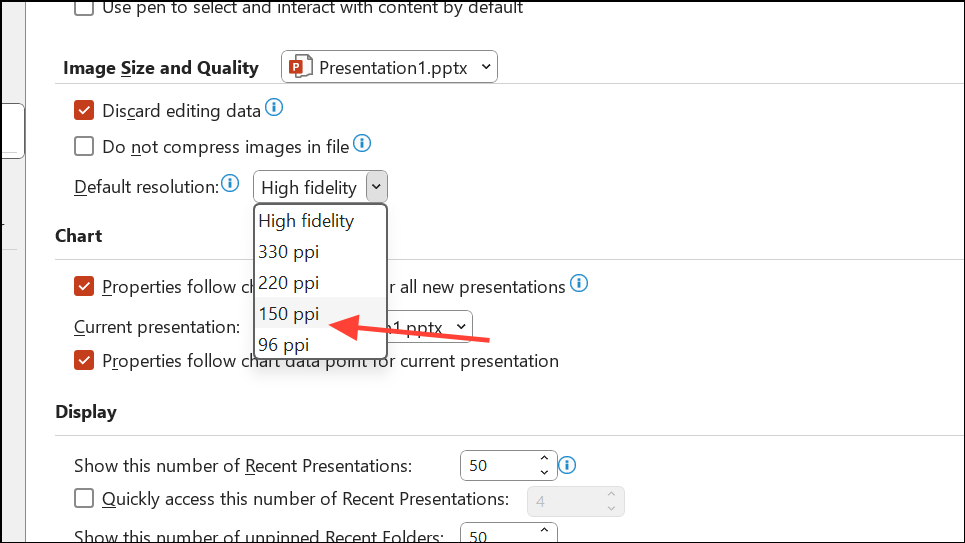Uncheck Discard editing data checkbox

[x=85, y=110]
